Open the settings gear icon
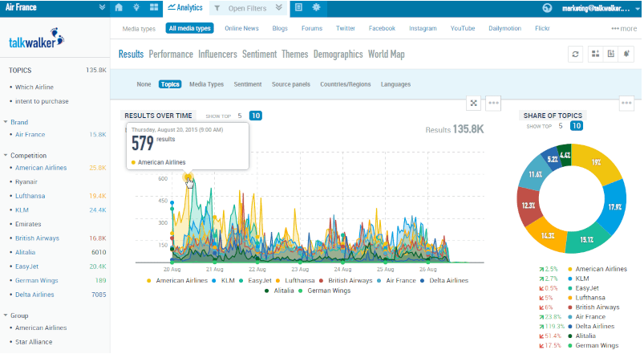The image size is (644, 354). pos(316,8)
